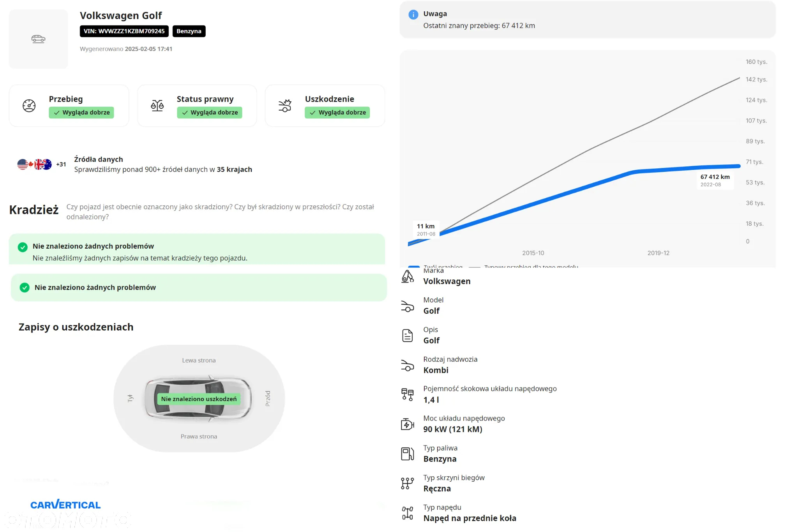The image size is (798, 532).
Task: Click the engine power icon
Action: [408, 424]
